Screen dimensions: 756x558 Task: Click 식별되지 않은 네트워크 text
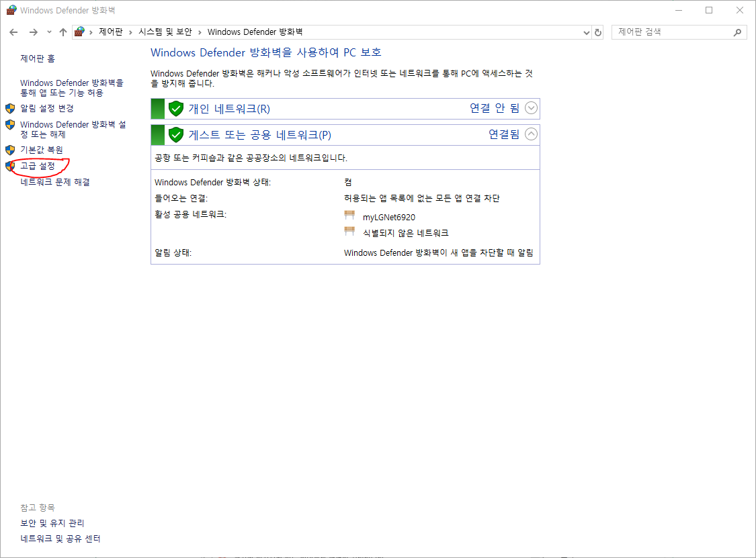(x=406, y=233)
